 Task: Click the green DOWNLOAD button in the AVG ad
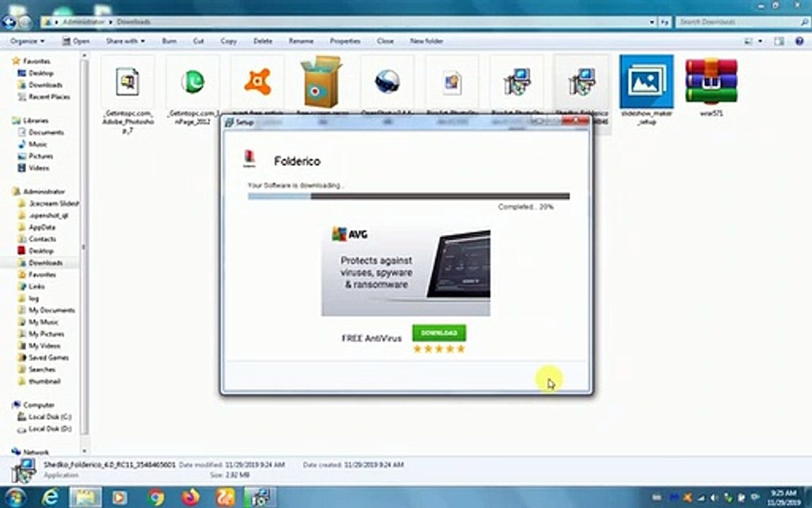tap(439, 333)
